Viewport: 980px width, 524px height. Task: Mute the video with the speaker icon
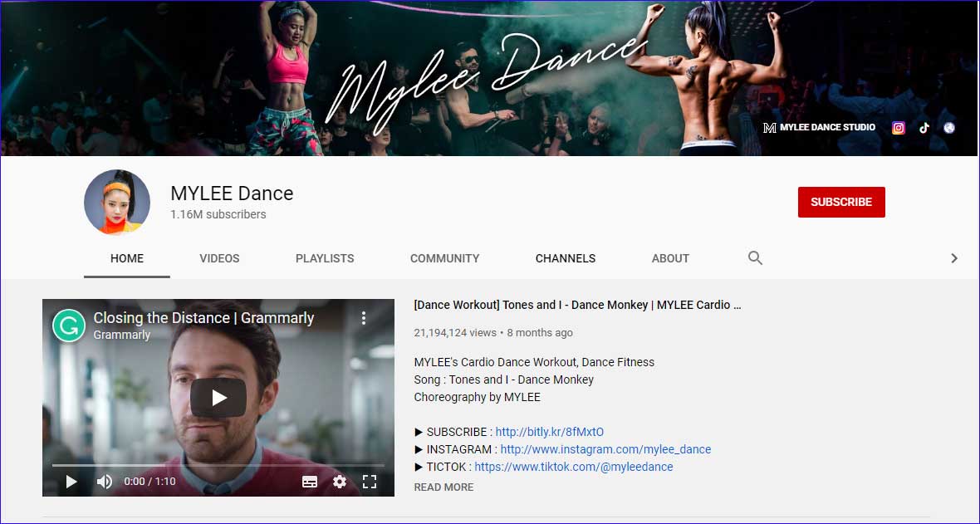tap(105, 482)
